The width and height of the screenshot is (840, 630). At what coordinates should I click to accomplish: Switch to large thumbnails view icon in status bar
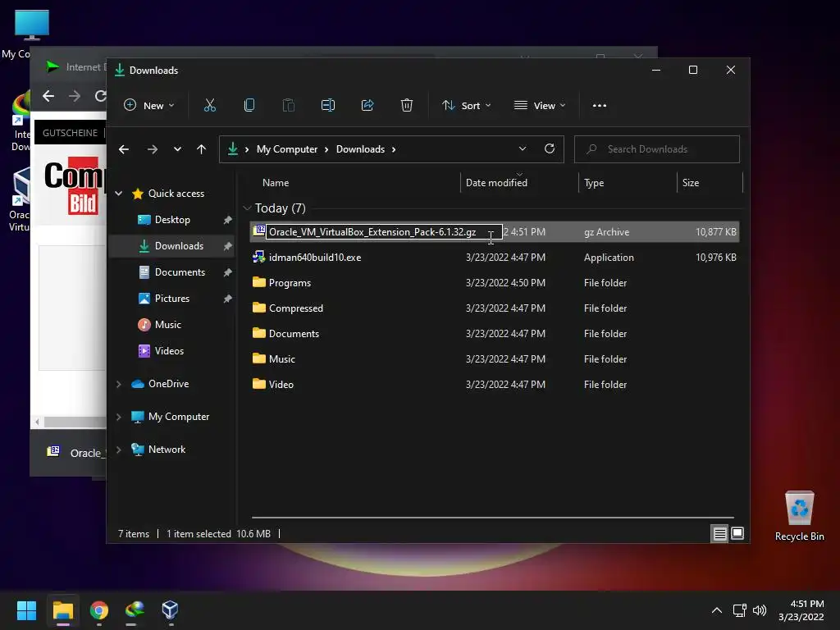point(737,533)
